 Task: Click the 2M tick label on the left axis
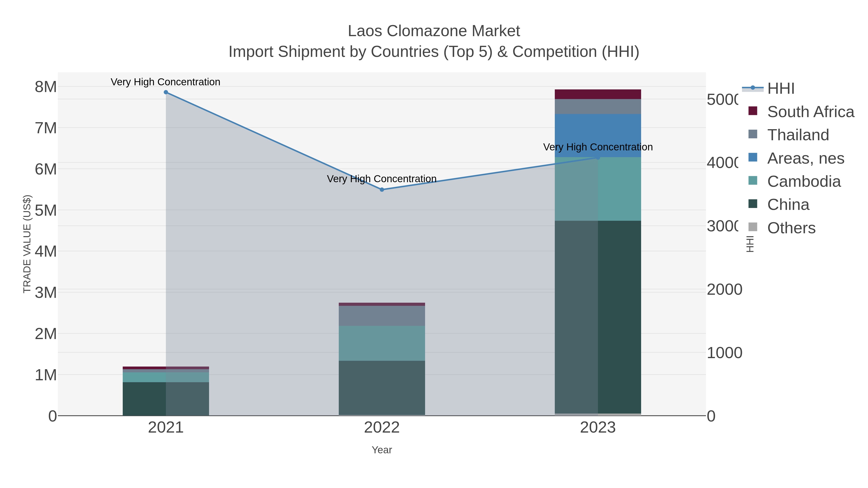46,334
